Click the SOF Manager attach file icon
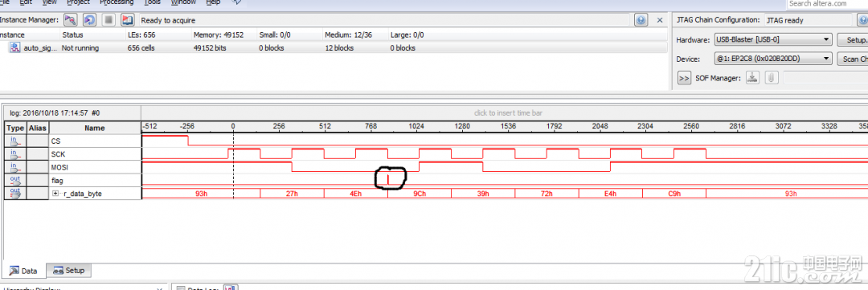Screen dimensions: 868x290 point(771,77)
